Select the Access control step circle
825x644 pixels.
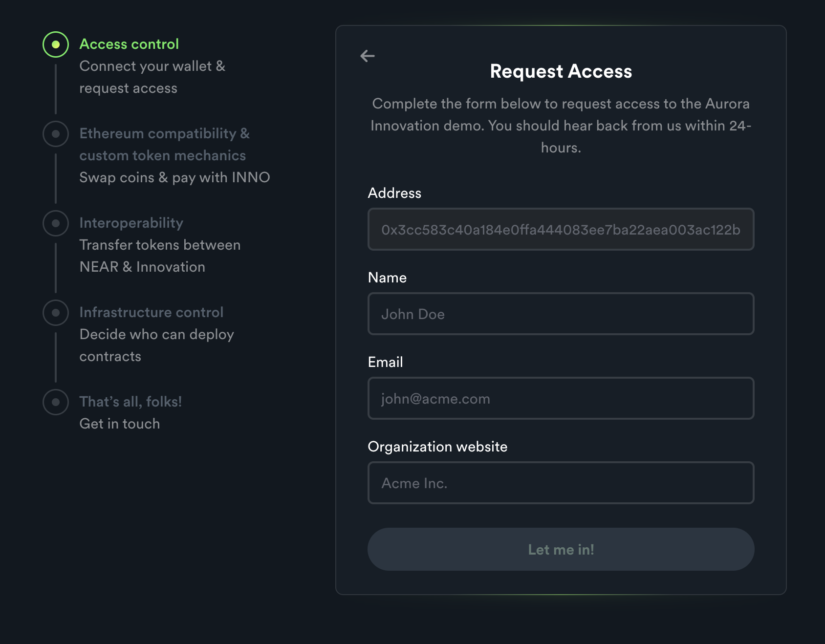pos(56,44)
